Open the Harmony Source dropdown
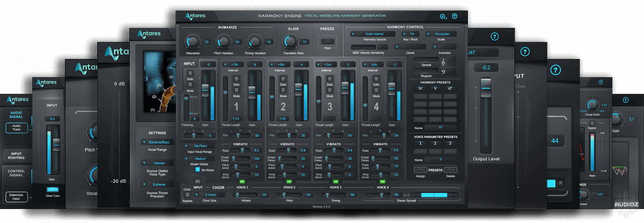Screen dimensions: 644x223 pyautogui.click(x=372, y=34)
